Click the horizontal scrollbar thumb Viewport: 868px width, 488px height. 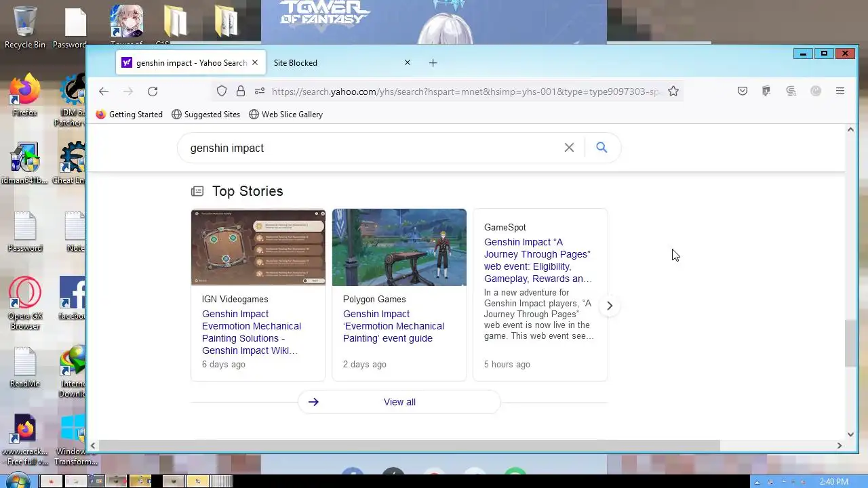coord(410,445)
